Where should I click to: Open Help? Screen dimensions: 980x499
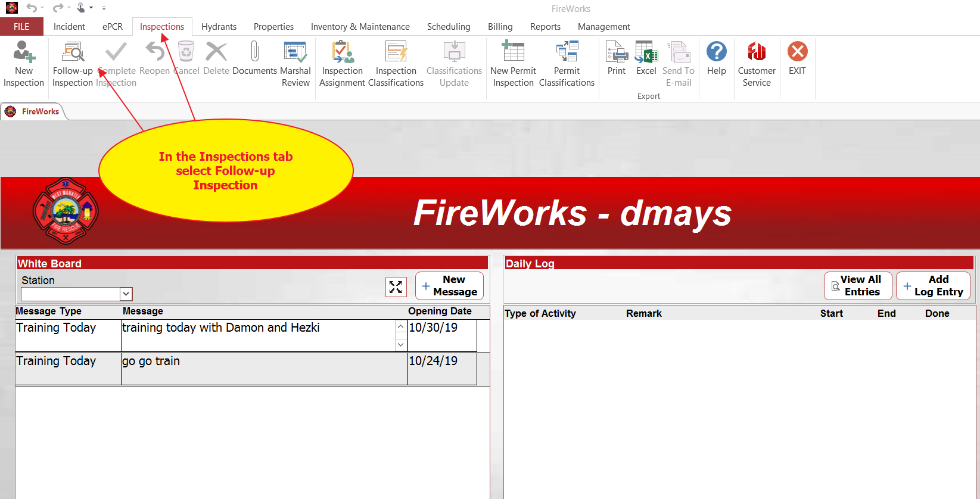pos(717,58)
